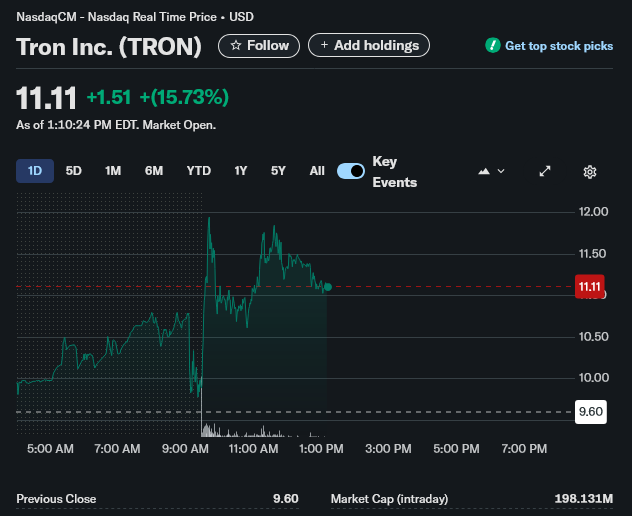
Task: Switch chart to 5D range
Action: [x=73, y=171]
